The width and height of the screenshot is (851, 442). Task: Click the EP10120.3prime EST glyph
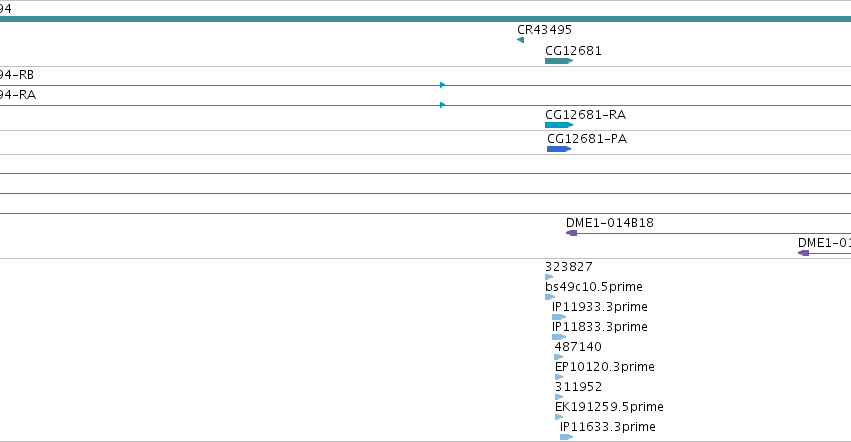pos(559,377)
